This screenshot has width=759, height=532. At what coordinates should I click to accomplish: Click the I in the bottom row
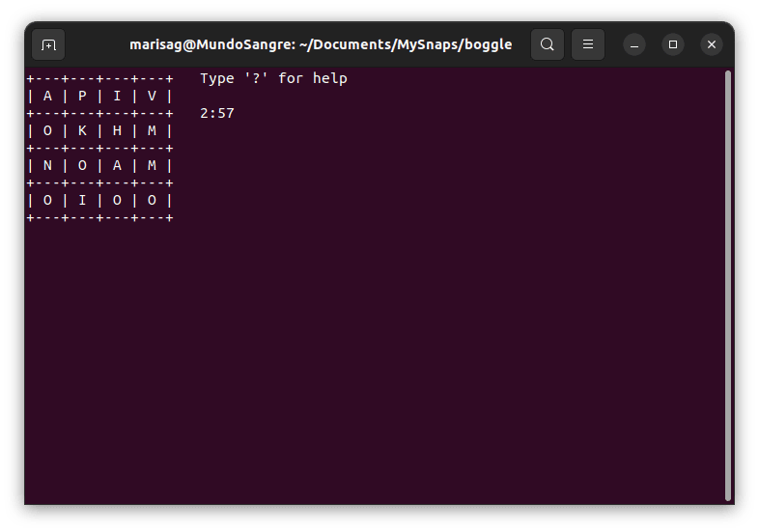pos(82,201)
